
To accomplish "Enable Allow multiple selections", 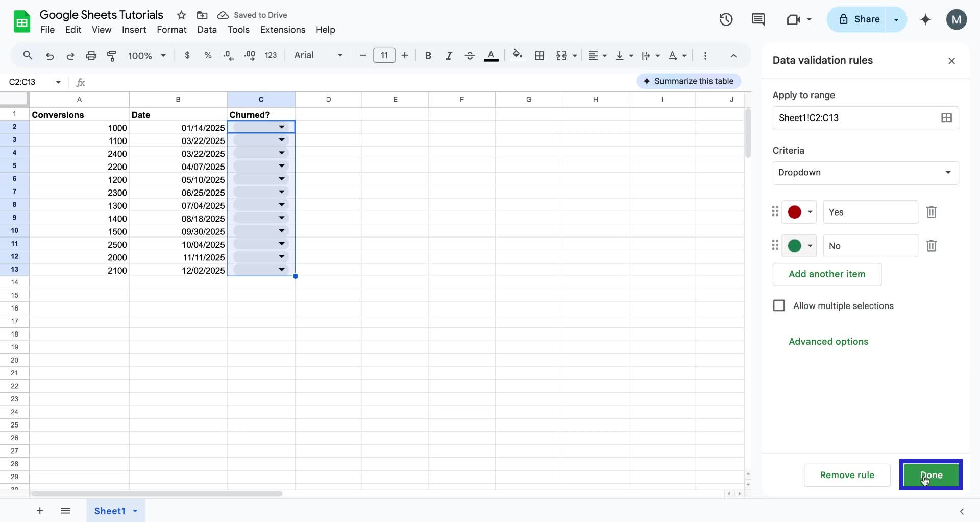I will tap(779, 305).
